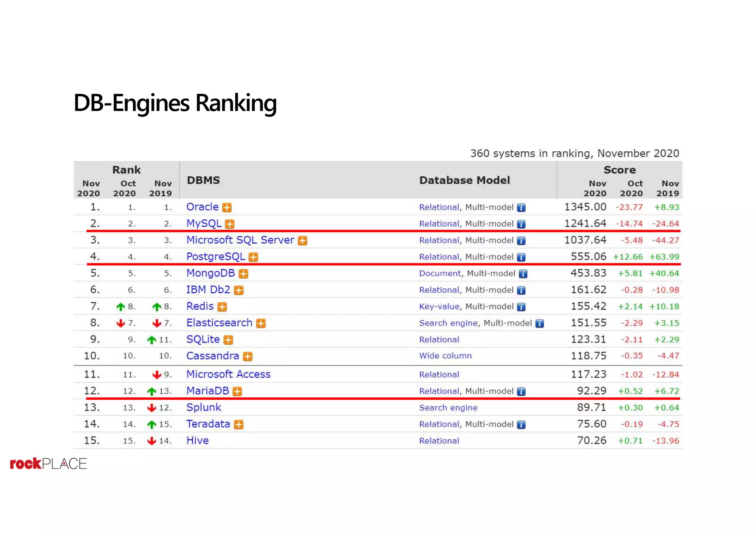Click the info icon in Redis row
The height and width of the screenshot is (534, 756).
pos(521,307)
